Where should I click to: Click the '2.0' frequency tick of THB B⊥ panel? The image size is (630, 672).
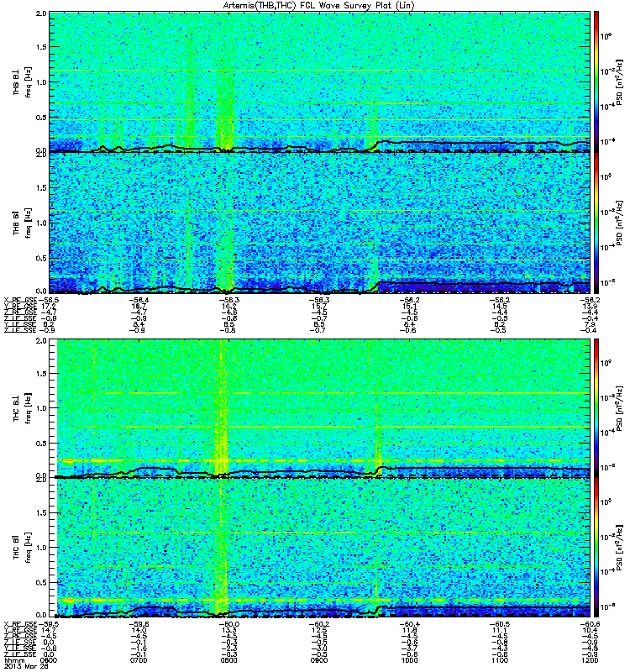(41, 13)
